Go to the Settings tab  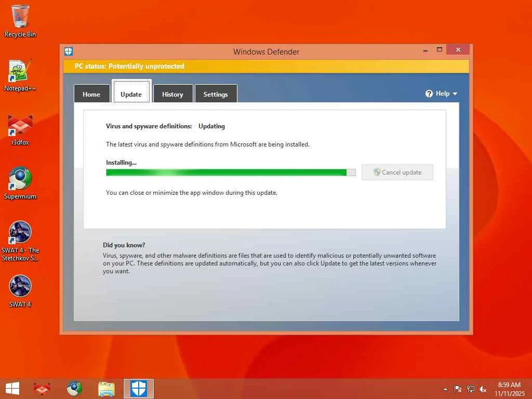216,94
